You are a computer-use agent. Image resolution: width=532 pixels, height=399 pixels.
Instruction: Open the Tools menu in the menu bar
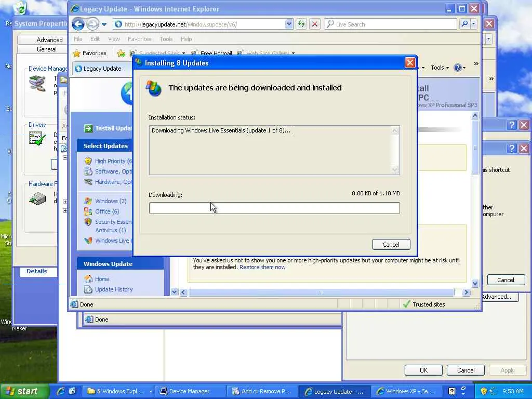pyautogui.click(x=166, y=39)
